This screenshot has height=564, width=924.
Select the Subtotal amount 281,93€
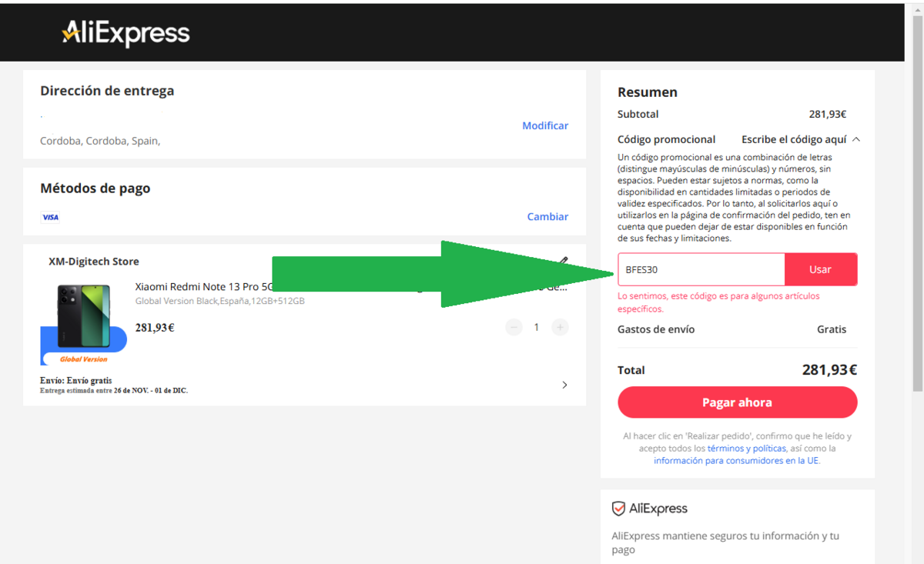coord(828,114)
